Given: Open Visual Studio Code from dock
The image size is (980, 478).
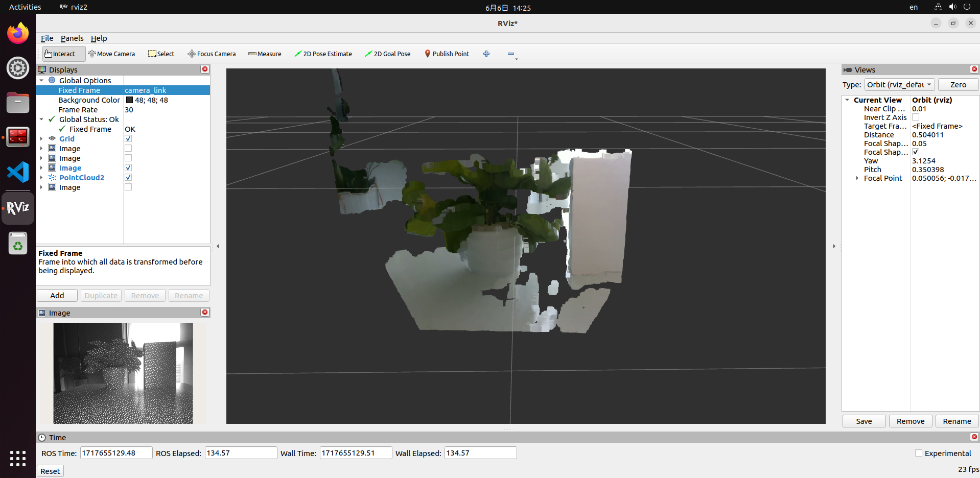Looking at the screenshot, I should pyautogui.click(x=18, y=172).
